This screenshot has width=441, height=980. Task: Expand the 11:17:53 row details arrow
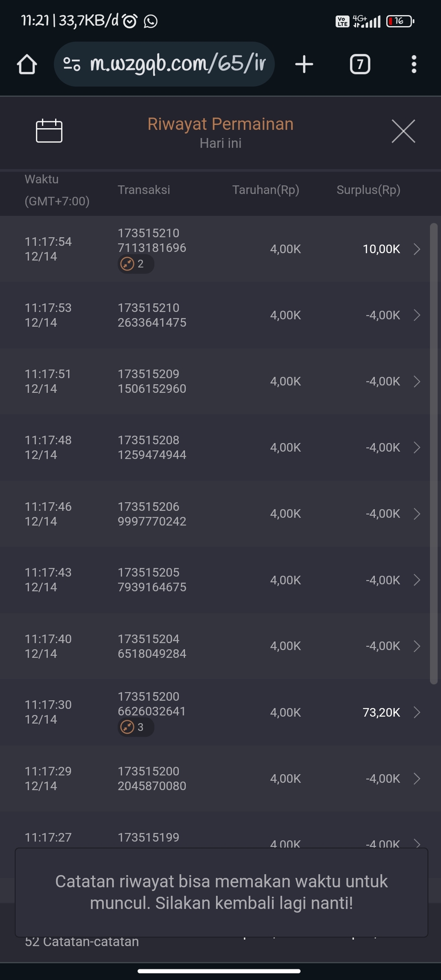(x=416, y=315)
